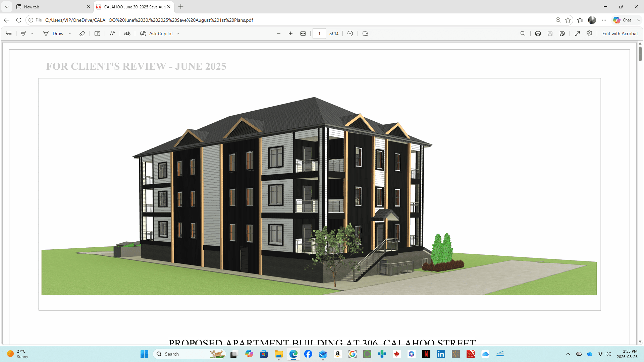Screen dimensions: 644x362
Task: Open File Explorer from taskbar
Action: coord(279,354)
